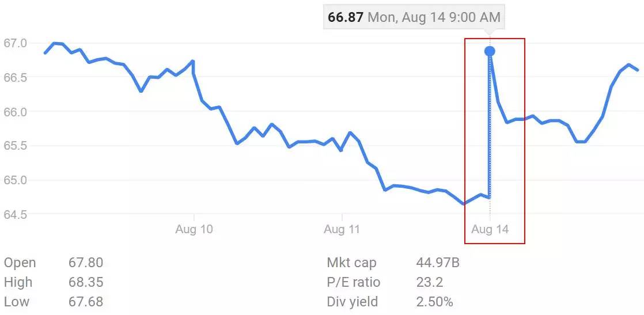The image size is (644, 315).
Task: Click the 66.5 y-axis label
Action: 16,77
